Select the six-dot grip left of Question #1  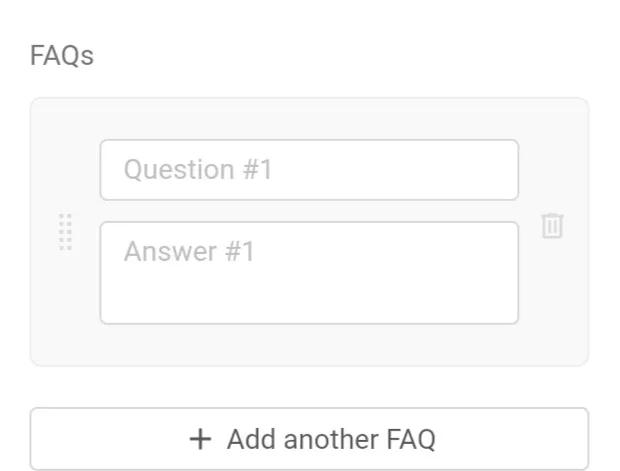66,232
